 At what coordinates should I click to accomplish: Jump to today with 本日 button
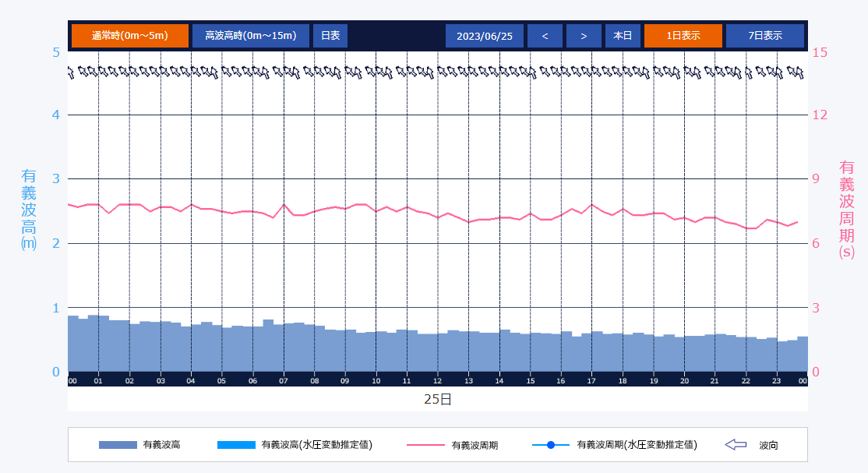tap(622, 36)
